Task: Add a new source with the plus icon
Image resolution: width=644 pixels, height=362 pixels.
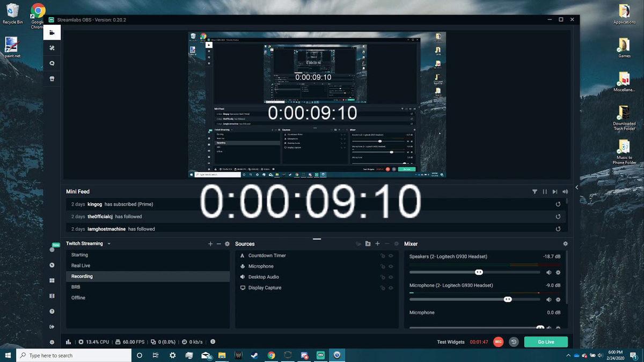Action: coord(377,243)
